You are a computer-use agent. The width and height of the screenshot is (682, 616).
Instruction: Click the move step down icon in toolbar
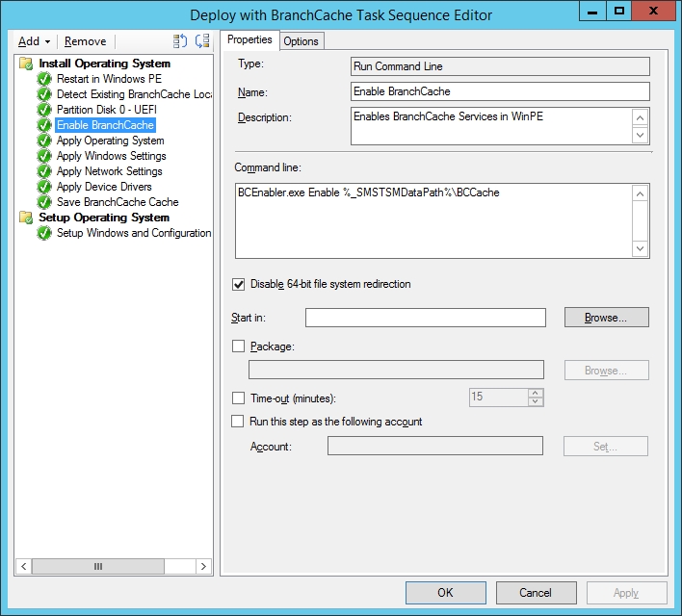tap(202, 41)
